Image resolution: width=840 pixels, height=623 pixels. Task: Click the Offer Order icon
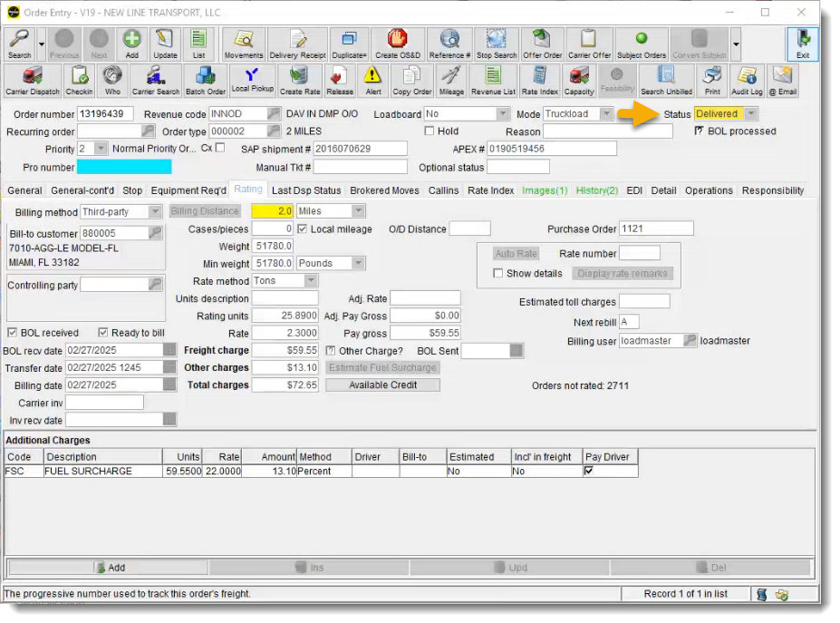(x=542, y=44)
